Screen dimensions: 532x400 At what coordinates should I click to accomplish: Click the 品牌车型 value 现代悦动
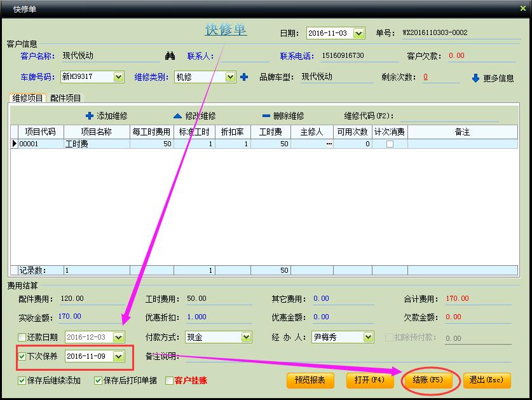tap(317, 77)
